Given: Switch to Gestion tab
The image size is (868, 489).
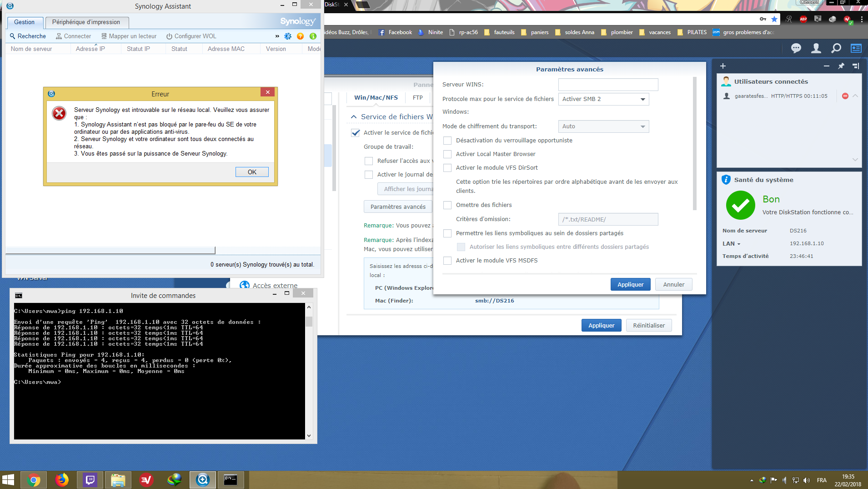Looking at the screenshot, I should tap(25, 22).
